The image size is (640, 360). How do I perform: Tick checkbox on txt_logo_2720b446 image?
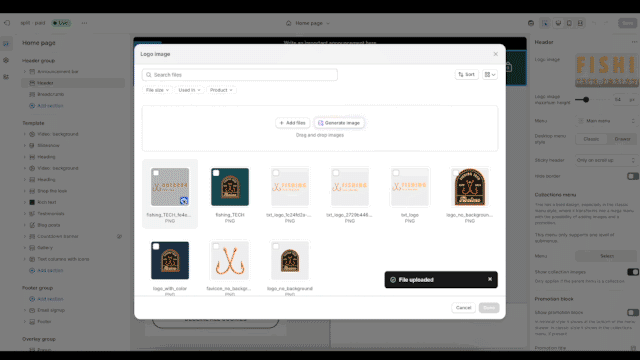[336, 173]
